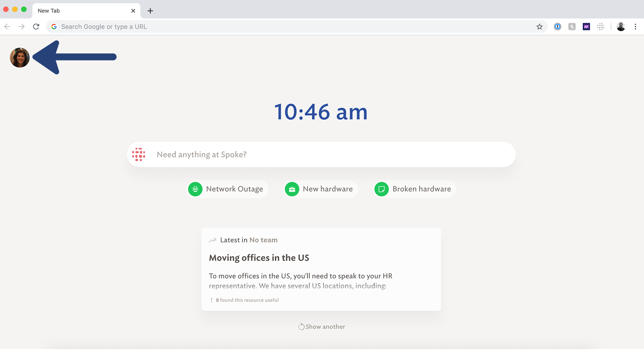644x349 pixels.
Task: Choose the New hardware shortcut
Action: tap(320, 189)
